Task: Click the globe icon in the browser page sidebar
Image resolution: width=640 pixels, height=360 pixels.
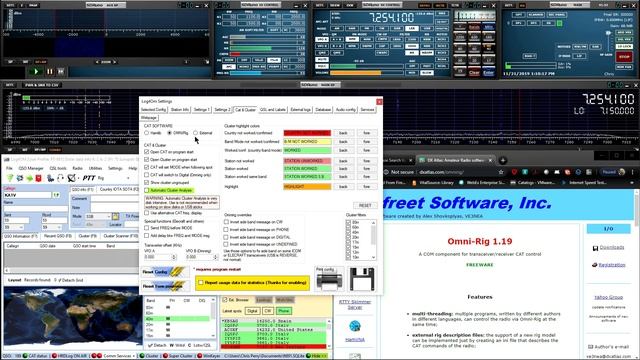Action: click(355, 326)
